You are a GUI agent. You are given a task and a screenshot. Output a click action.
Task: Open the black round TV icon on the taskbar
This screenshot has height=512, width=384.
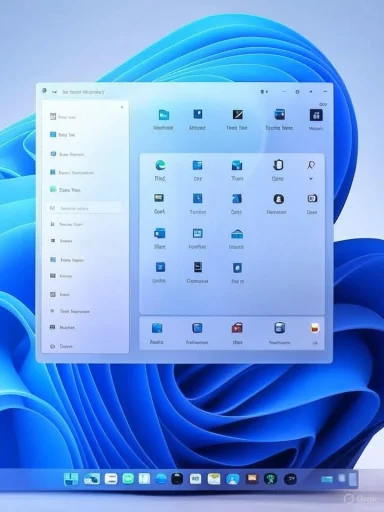click(290, 479)
